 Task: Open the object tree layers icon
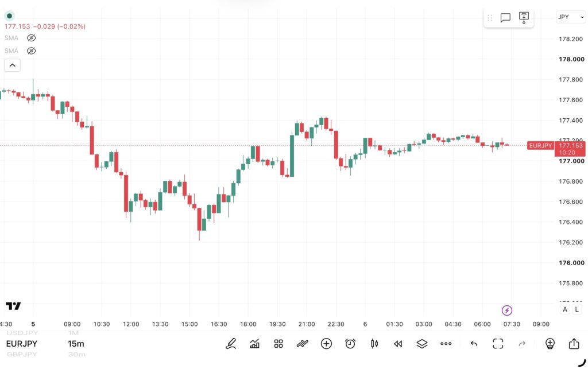point(422,344)
